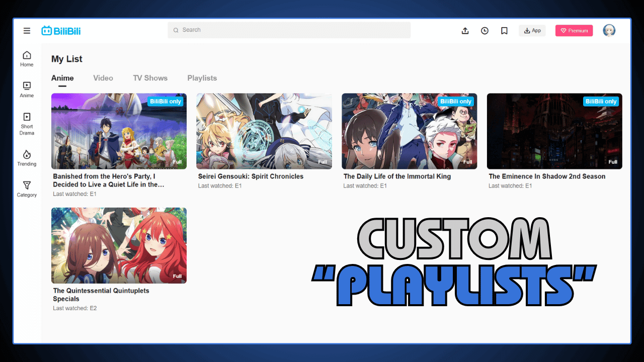
Task: Click the BiliBili logo
Action: point(60,30)
